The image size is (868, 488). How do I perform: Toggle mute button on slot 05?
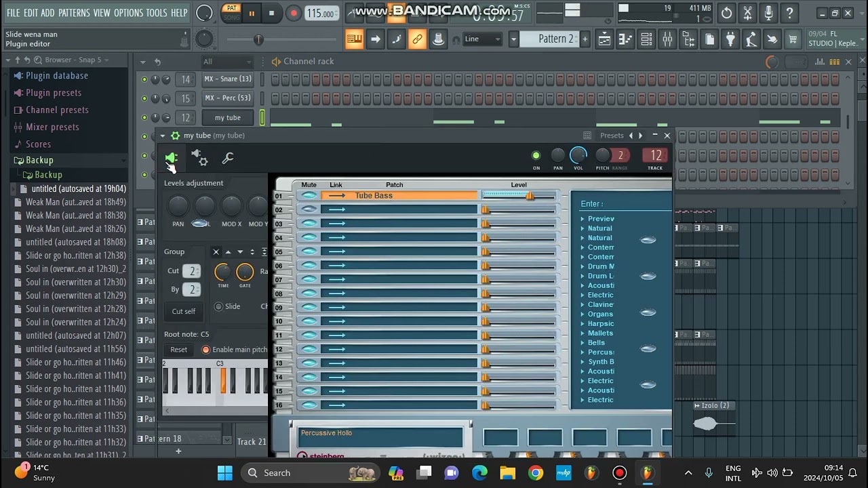pyautogui.click(x=309, y=251)
